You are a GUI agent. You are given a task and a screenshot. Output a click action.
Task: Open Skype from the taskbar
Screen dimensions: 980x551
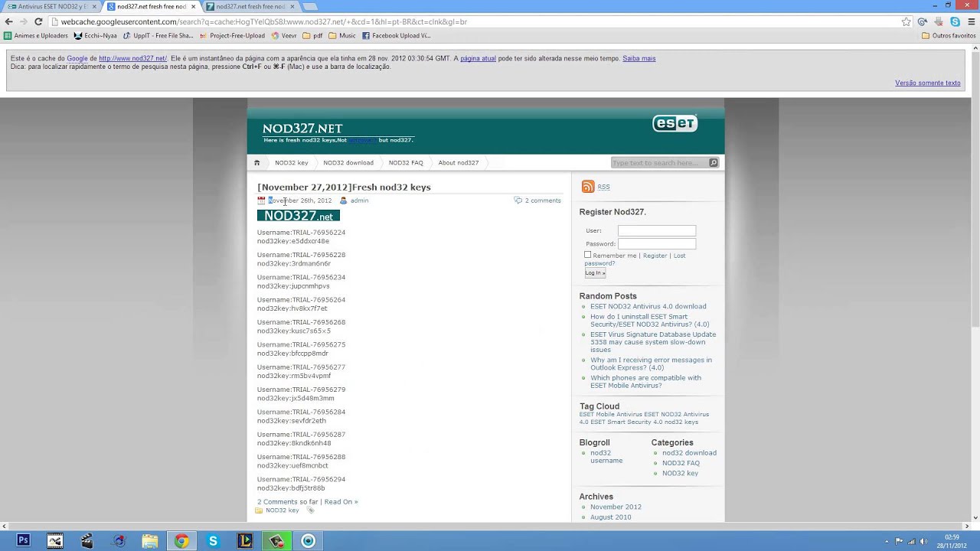click(213, 540)
